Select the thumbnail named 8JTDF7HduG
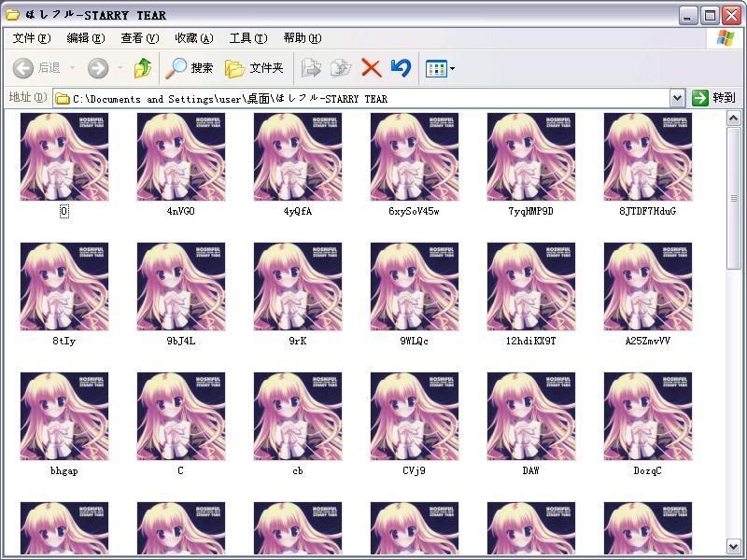Image resolution: width=747 pixels, height=560 pixels. pos(648,157)
